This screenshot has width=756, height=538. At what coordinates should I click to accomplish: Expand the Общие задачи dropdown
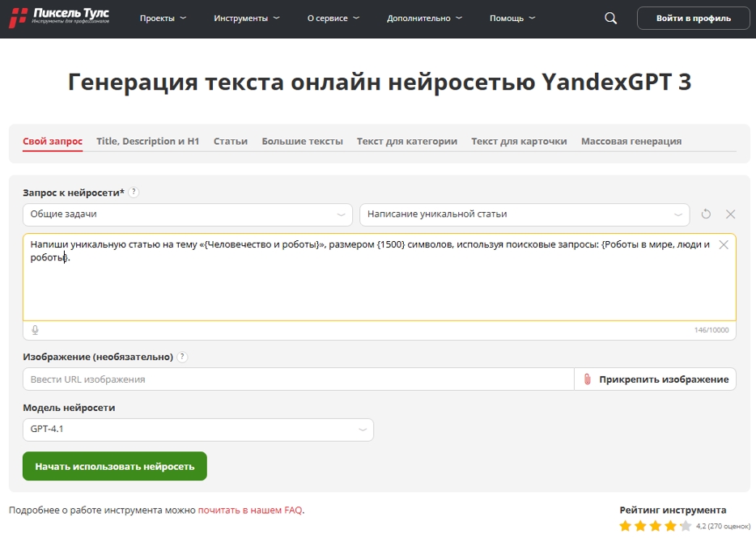coord(188,214)
